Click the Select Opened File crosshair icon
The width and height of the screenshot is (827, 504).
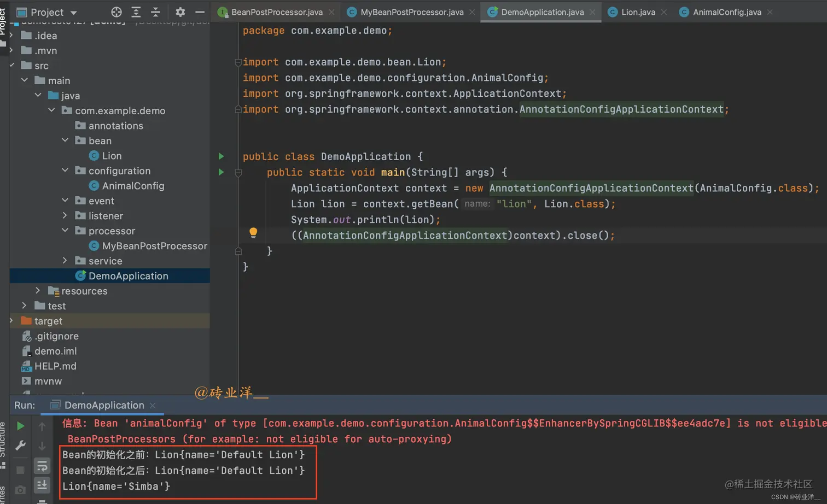pos(117,12)
